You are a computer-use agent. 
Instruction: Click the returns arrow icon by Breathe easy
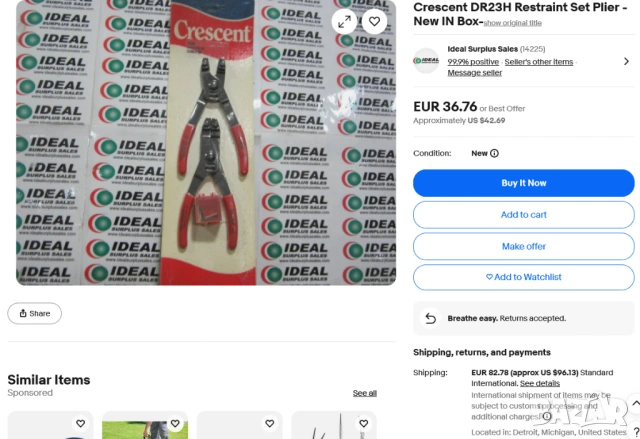pyautogui.click(x=431, y=318)
